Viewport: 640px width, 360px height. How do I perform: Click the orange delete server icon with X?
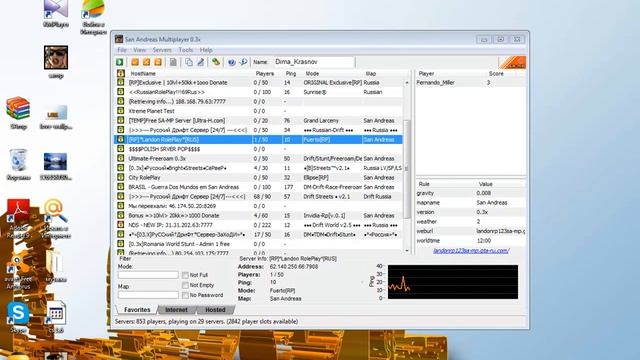click(146, 62)
